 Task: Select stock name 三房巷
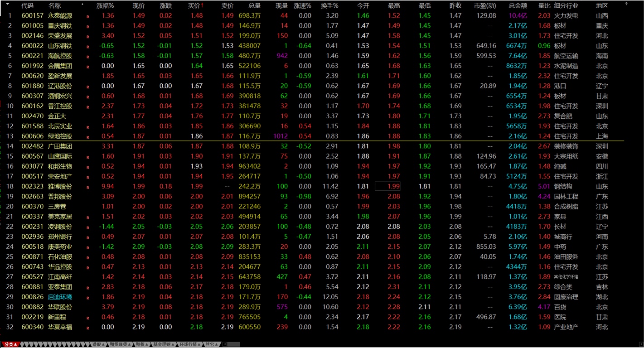57,207
